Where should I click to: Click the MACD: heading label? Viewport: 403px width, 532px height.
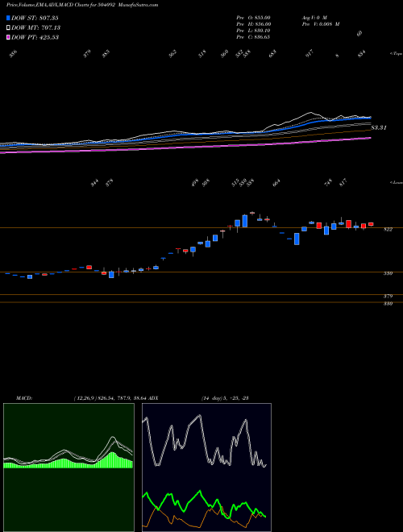coord(24,398)
